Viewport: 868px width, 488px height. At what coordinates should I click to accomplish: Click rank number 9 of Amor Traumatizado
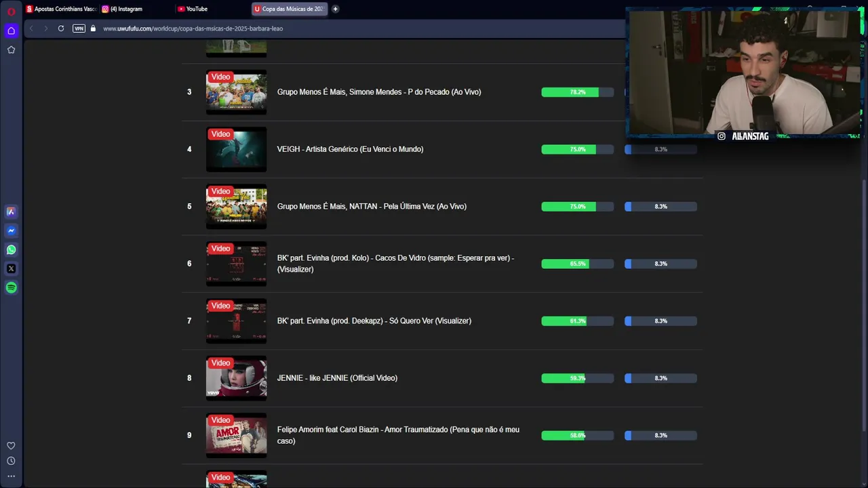pos(189,435)
